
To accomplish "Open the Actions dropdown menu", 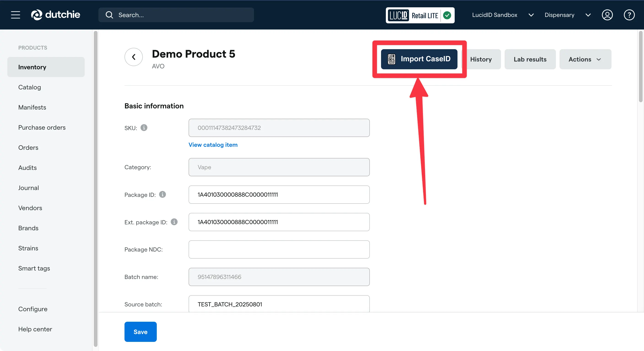I will [585, 59].
